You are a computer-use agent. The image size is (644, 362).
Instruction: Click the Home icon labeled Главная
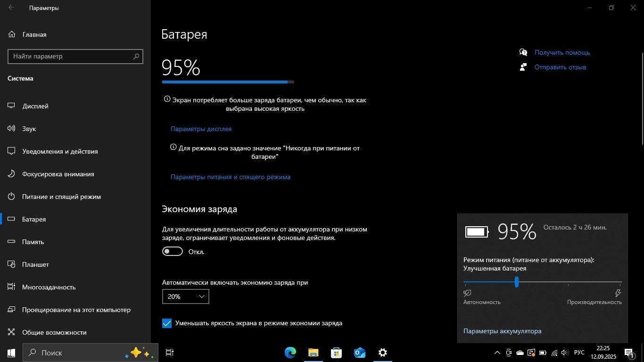click(x=12, y=34)
